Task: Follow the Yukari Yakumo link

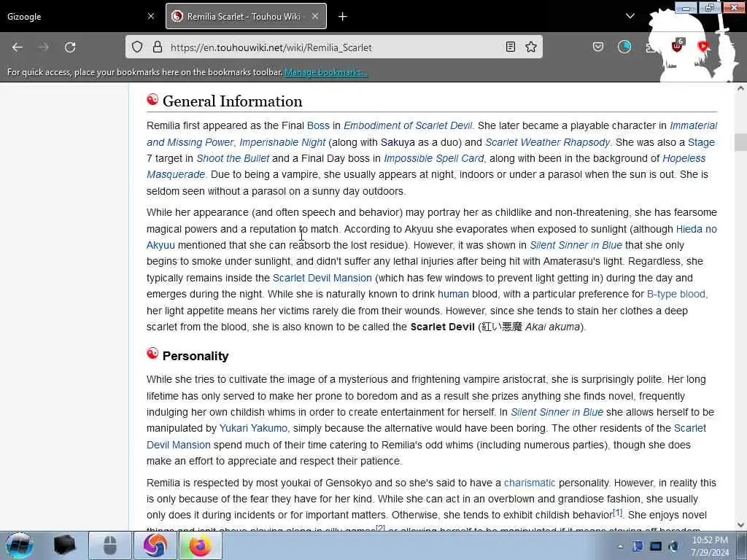Action: point(253,428)
